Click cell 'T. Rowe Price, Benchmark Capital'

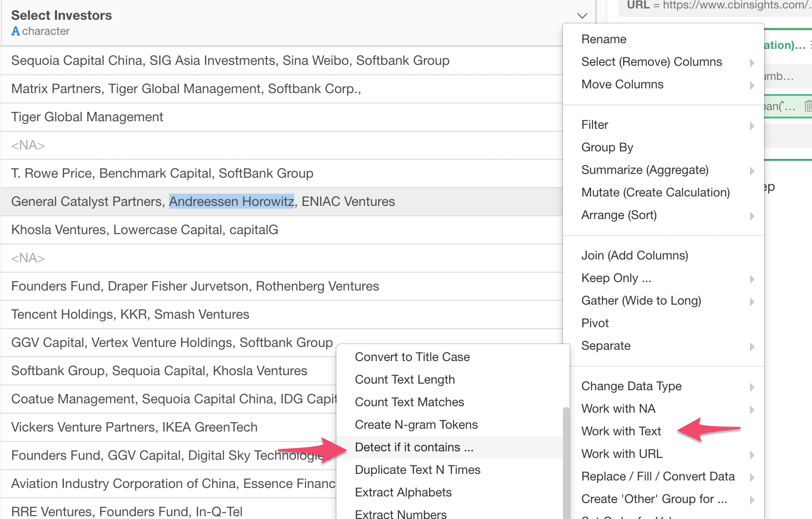282,173
